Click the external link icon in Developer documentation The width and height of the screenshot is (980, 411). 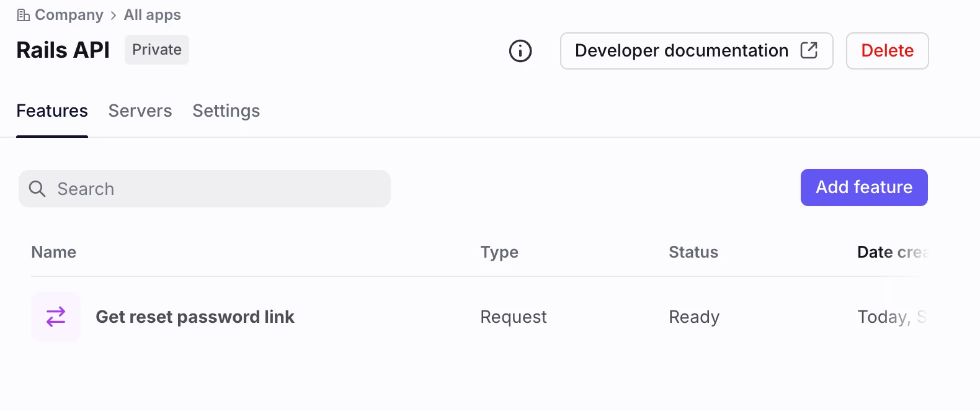[x=809, y=50]
